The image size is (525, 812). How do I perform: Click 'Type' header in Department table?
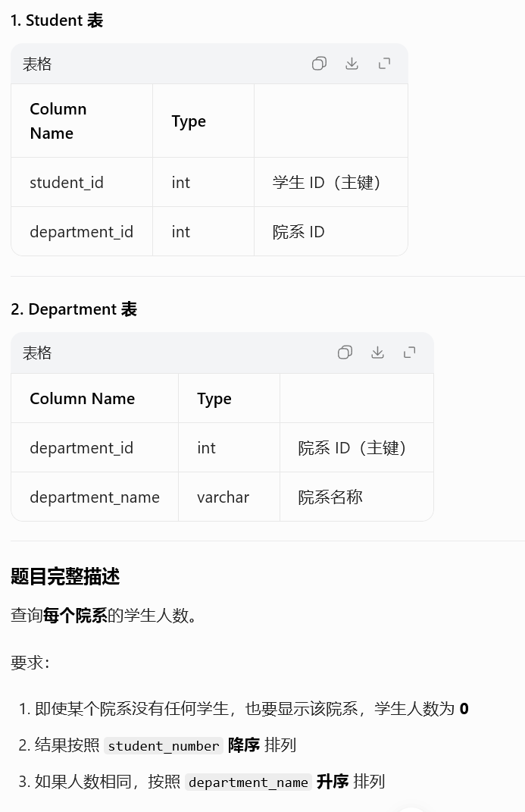click(x=229, y=398)
